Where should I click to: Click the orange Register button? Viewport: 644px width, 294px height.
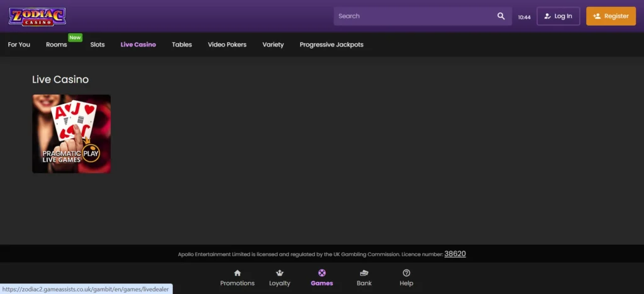[x=611, y=16]
